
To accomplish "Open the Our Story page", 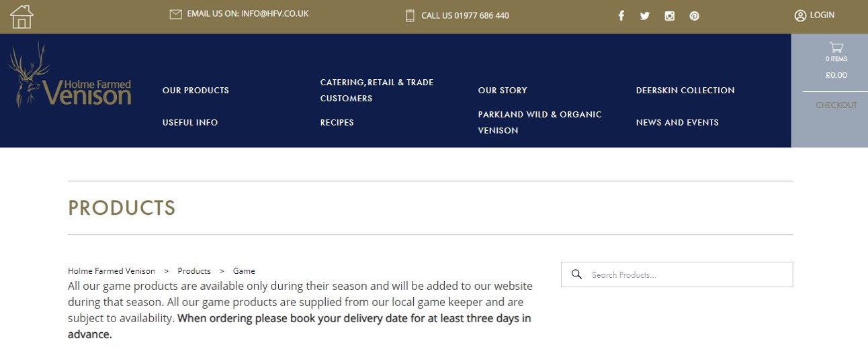I will pos(503,91).
